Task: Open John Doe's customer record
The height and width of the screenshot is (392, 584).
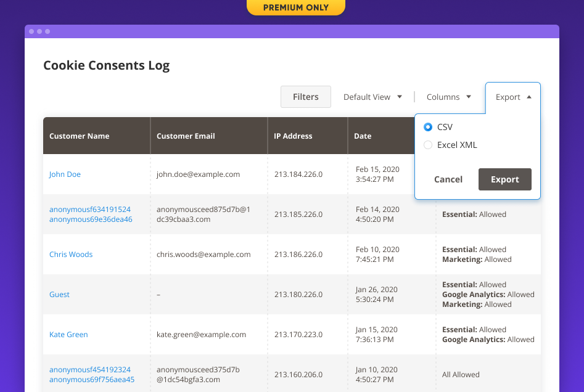Action: click(x=65, y=174)
